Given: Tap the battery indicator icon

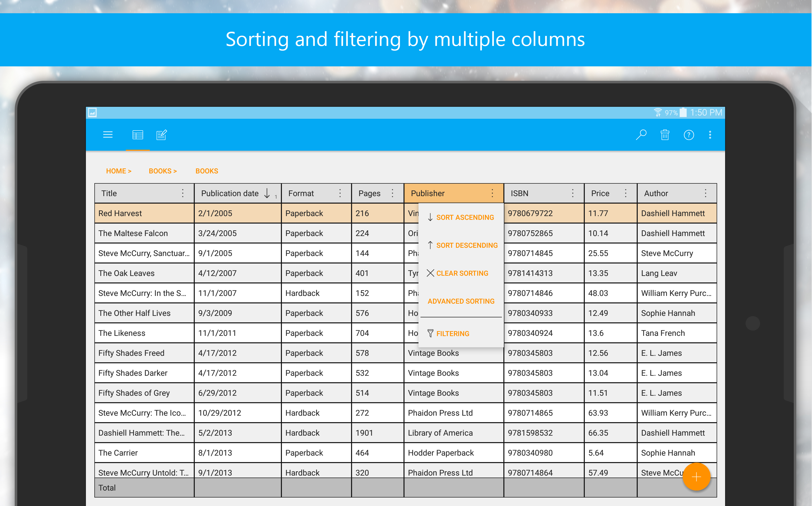Looking at the screenshot, I should [x=683, y=113].
